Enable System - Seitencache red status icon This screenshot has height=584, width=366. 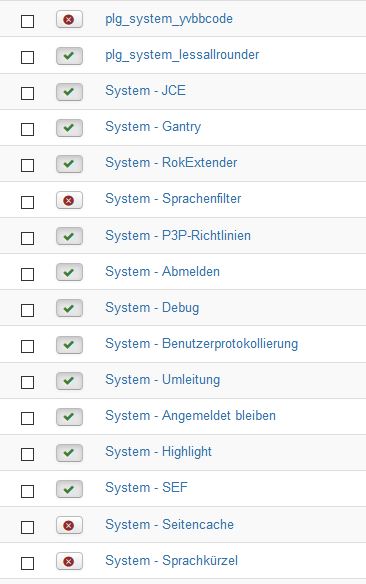point(69,525)
